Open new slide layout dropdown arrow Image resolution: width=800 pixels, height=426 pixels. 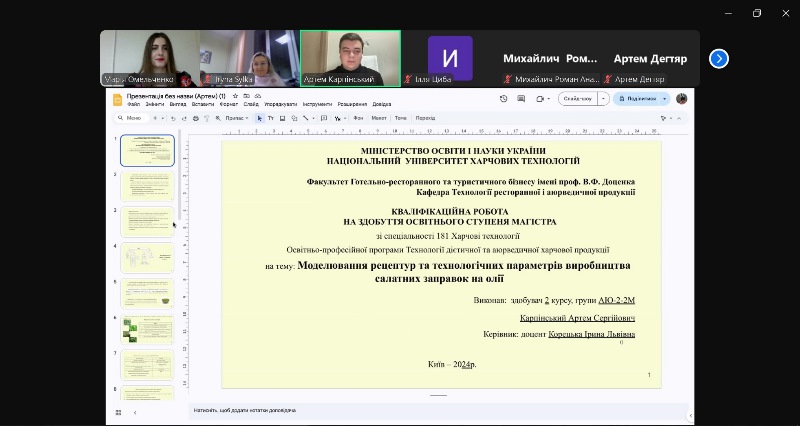click(163, 118)
